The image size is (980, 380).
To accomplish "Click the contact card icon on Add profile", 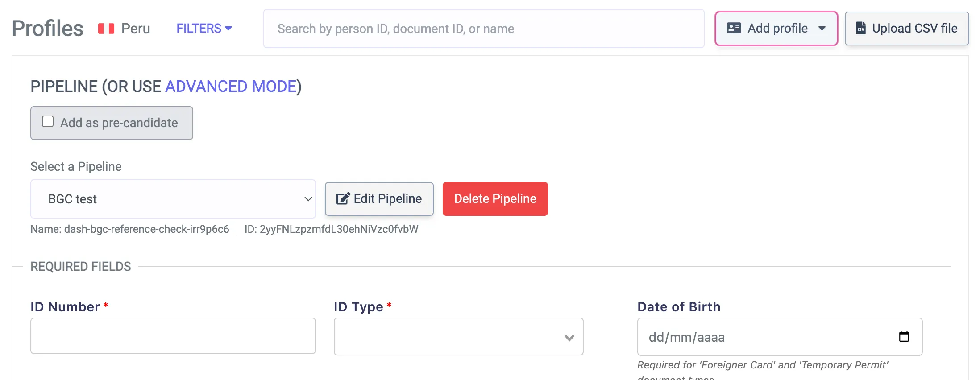I will coord(733,28).
